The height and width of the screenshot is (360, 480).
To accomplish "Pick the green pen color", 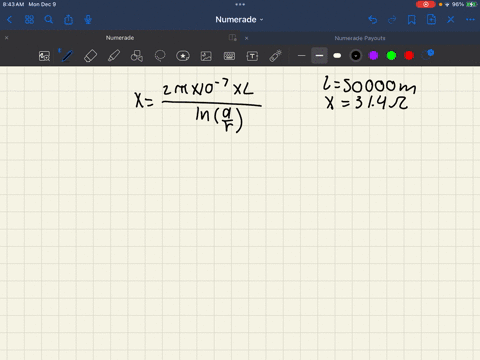I will pos(391,56).
